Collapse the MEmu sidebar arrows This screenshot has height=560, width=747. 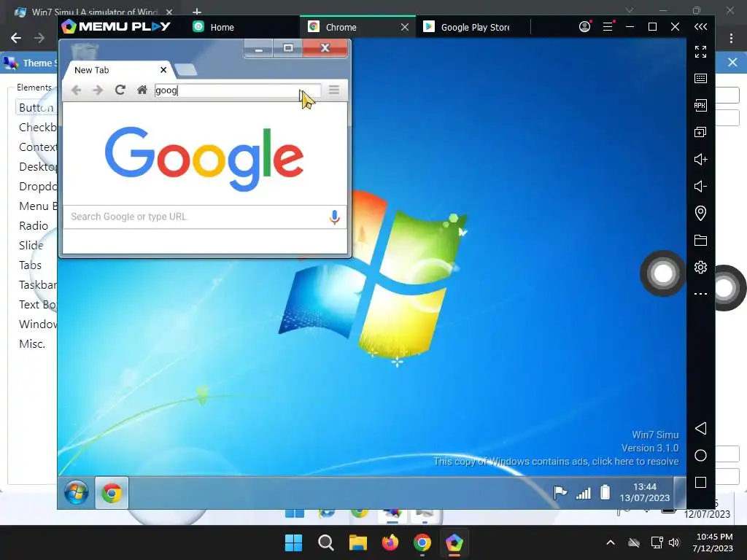coord(700,27)
